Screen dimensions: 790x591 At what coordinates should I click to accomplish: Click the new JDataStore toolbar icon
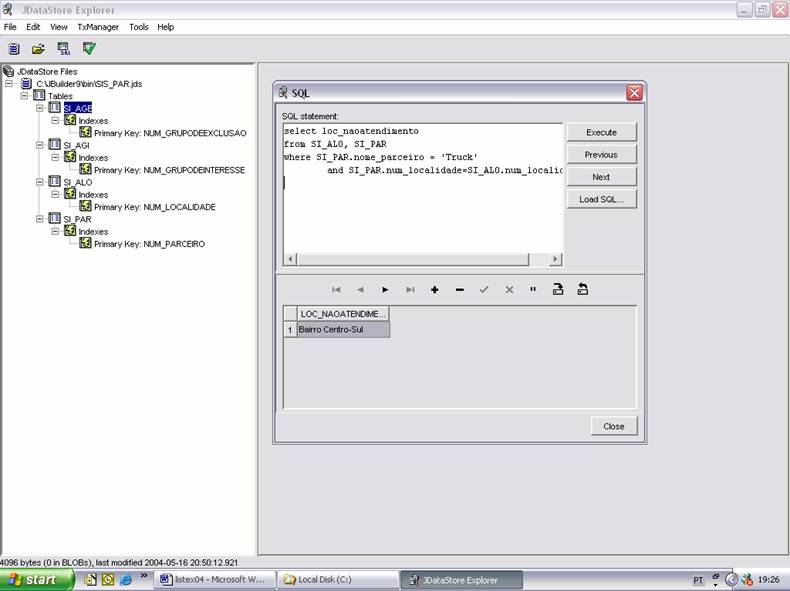(14, 48)
